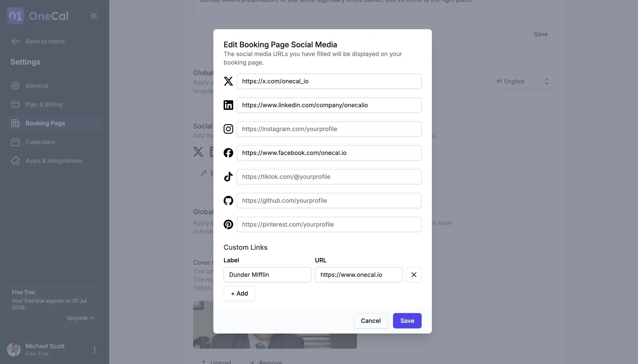The image size is (638, 364).
Task: Click + Add under Custom Links
Action: [x=239, y=293]
